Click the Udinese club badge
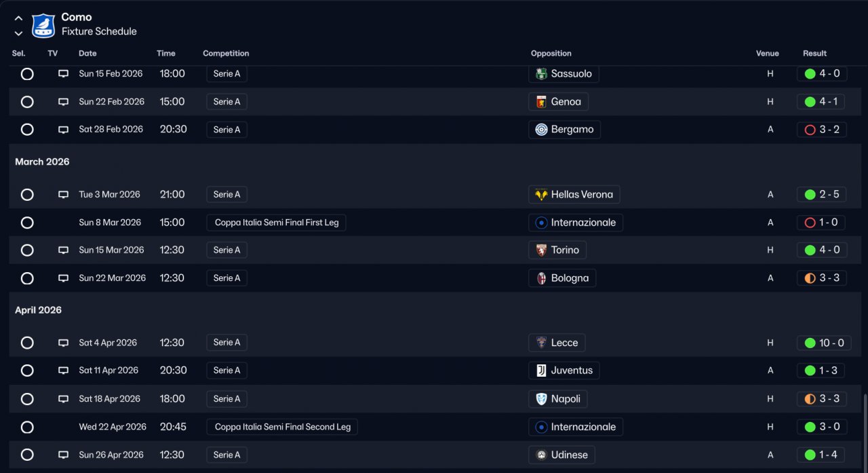Screen dimensions: 868x473 coord(541,455)
